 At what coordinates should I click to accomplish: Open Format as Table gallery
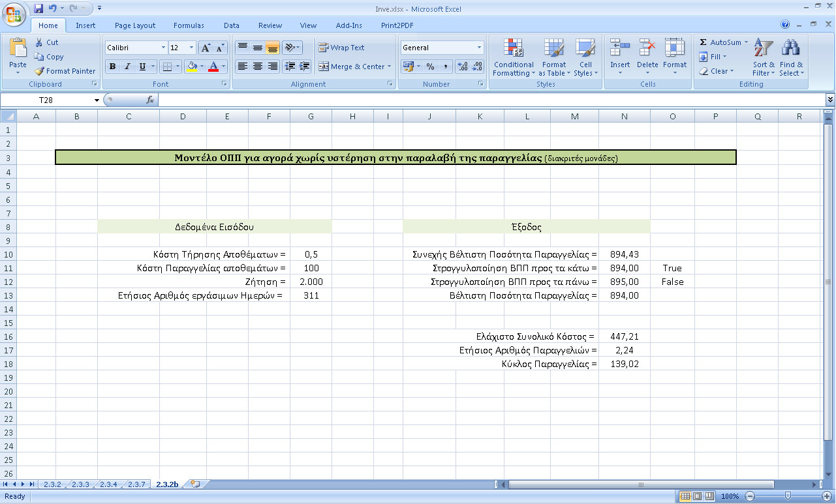[x=553, y=57]
